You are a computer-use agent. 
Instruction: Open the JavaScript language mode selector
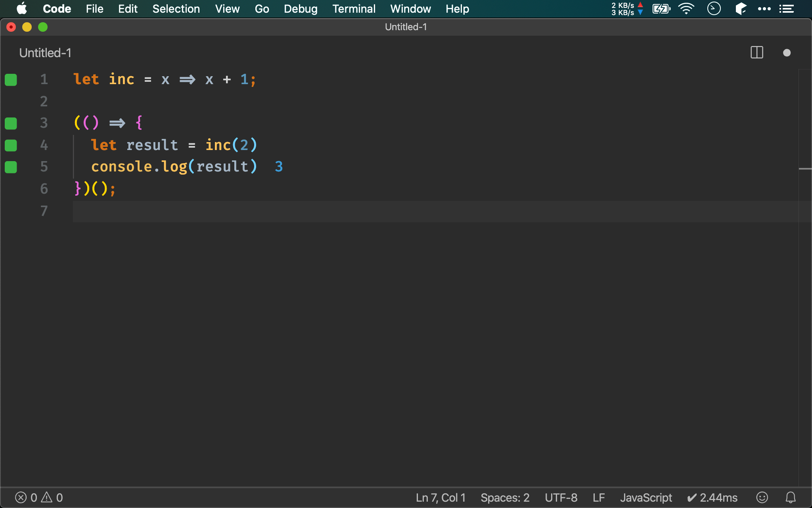[646, 497]
